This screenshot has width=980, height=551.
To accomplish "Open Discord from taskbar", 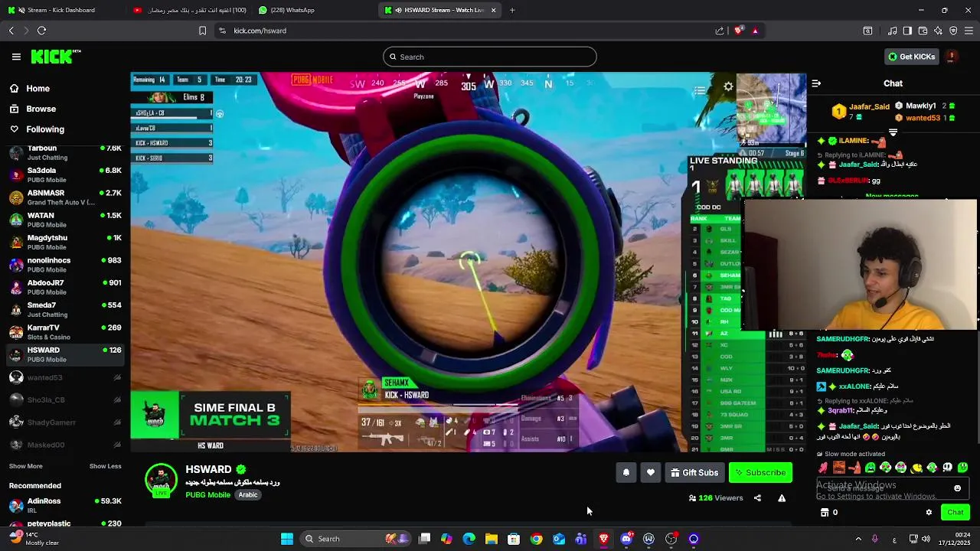I will [x=626, y=539].
